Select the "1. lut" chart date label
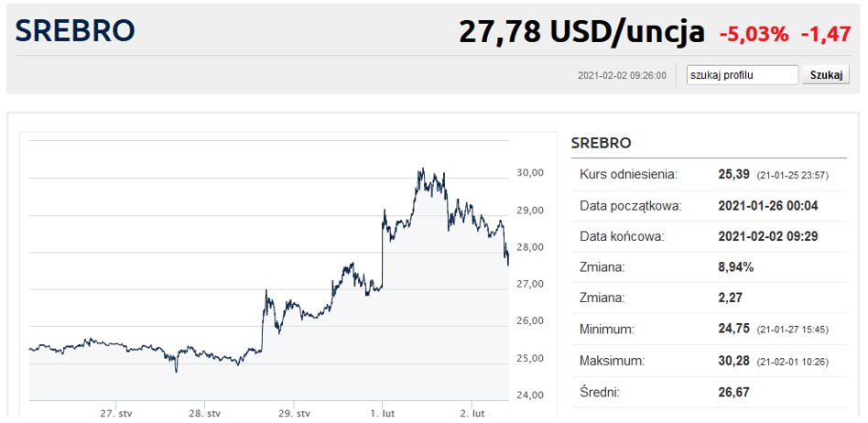868x423 pixels. click(x=382, y=414)
